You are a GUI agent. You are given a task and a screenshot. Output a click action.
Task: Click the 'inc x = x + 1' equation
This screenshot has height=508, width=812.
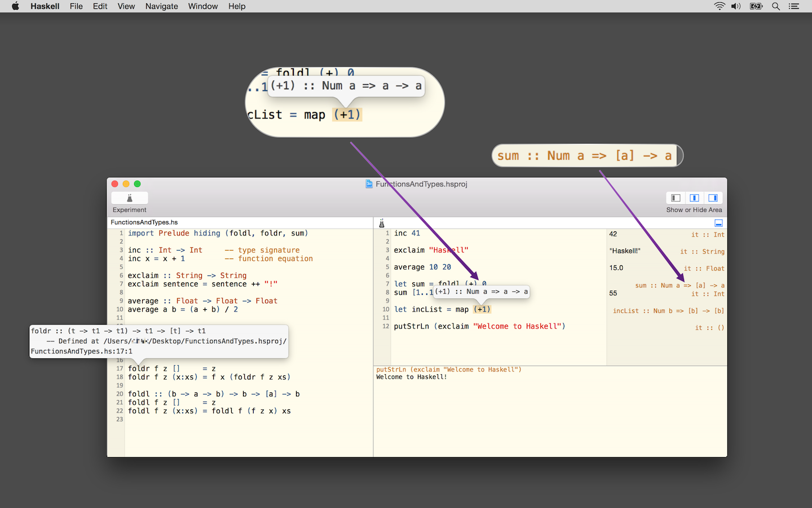point(156,259)
